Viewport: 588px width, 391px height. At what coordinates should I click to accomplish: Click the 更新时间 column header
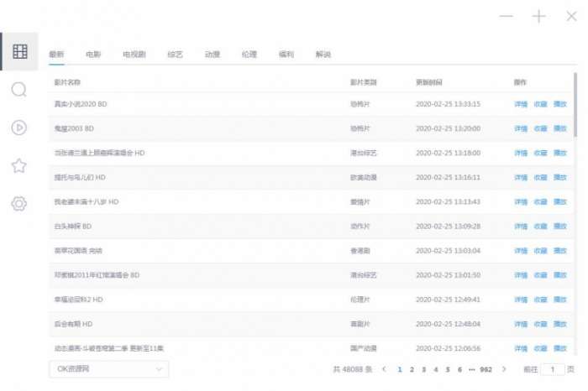429,82
